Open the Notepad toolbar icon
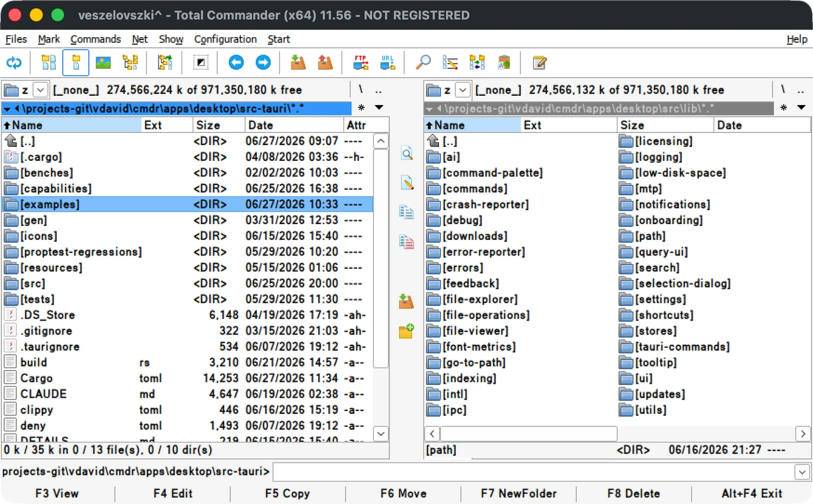 pos(540,63)
